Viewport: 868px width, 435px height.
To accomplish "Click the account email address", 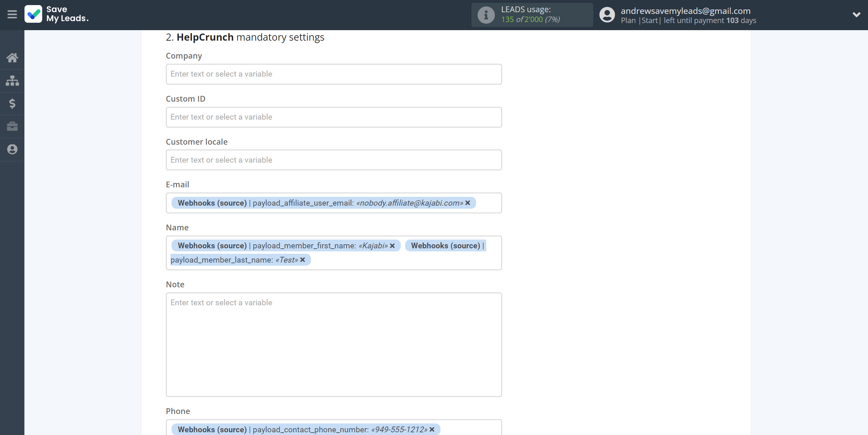I will coord(686,11).
